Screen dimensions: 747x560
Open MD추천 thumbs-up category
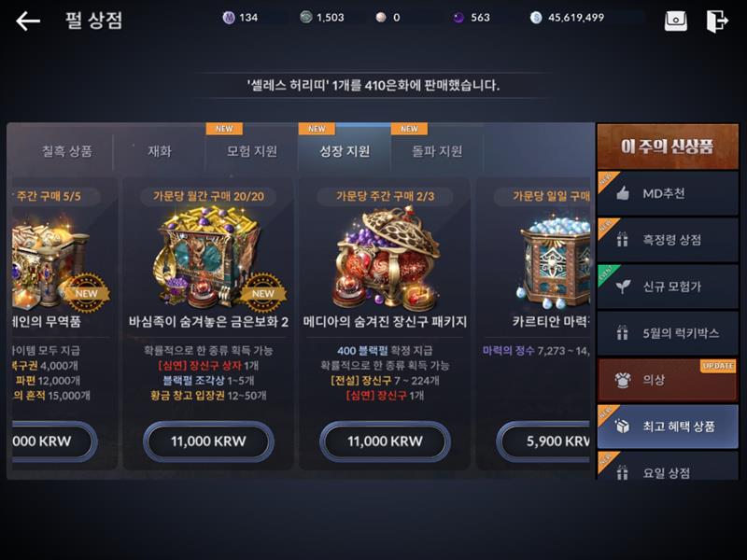668,193
